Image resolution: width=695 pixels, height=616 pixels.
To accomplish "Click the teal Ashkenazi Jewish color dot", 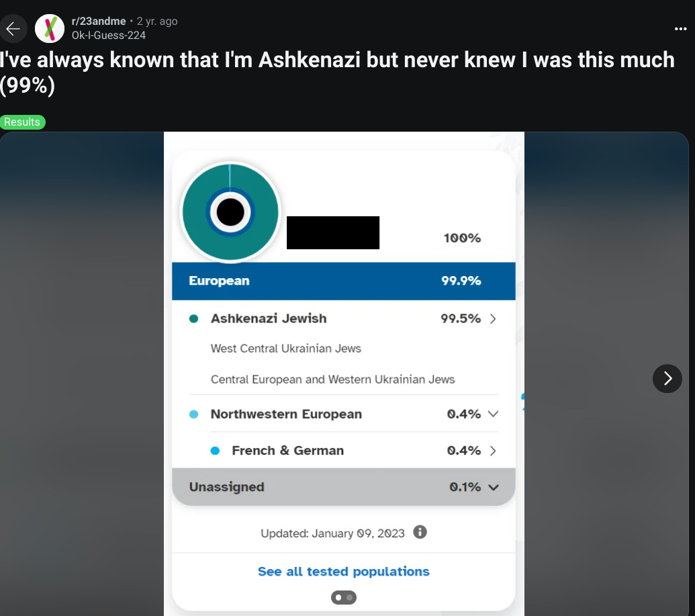I will 194,319.
